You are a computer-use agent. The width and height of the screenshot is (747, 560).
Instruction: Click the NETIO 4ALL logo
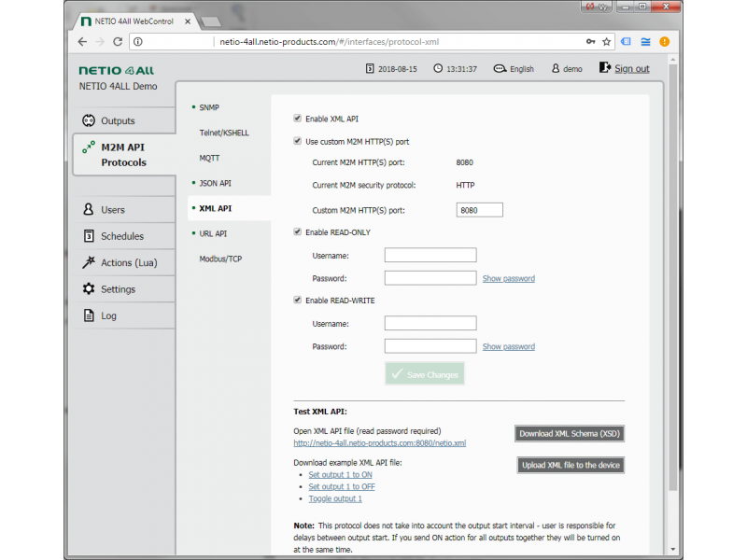(116, 71)
